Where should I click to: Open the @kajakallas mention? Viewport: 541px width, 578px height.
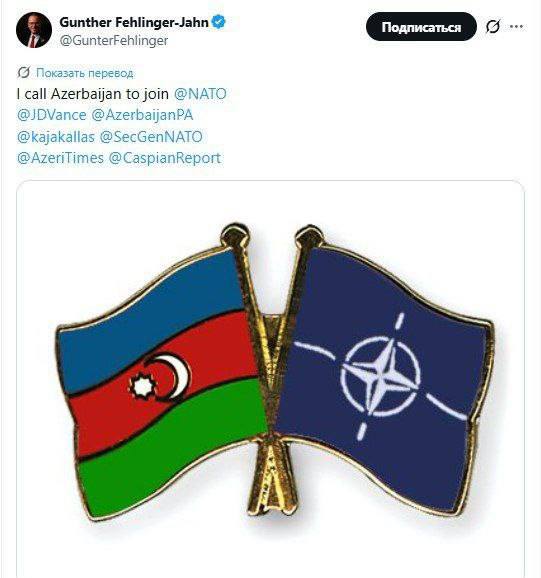(x=56, y=137)
